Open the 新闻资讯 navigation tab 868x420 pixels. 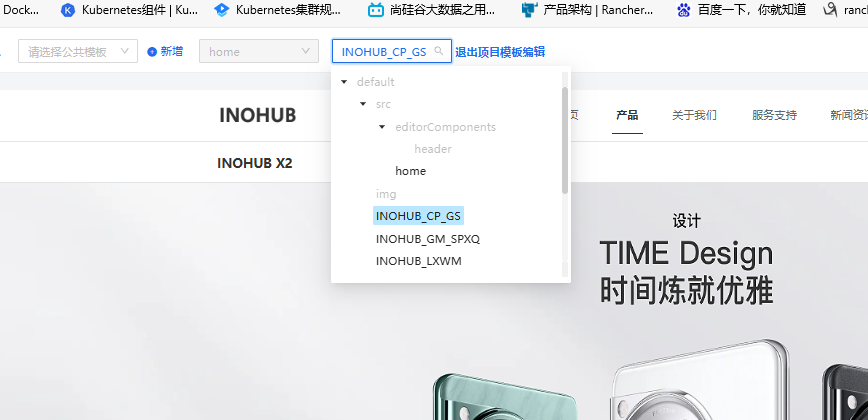pyautogui.click(x=849, y=115)
